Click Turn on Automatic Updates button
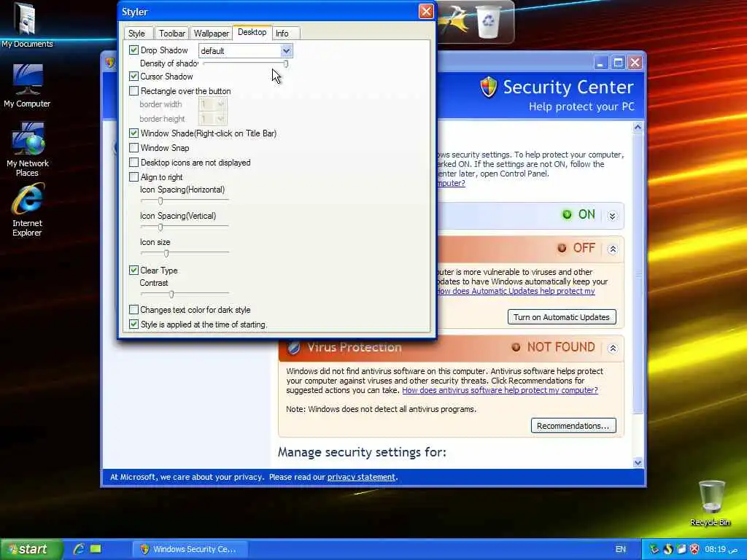This screenshot has height=560, width=747. point(562,317)
